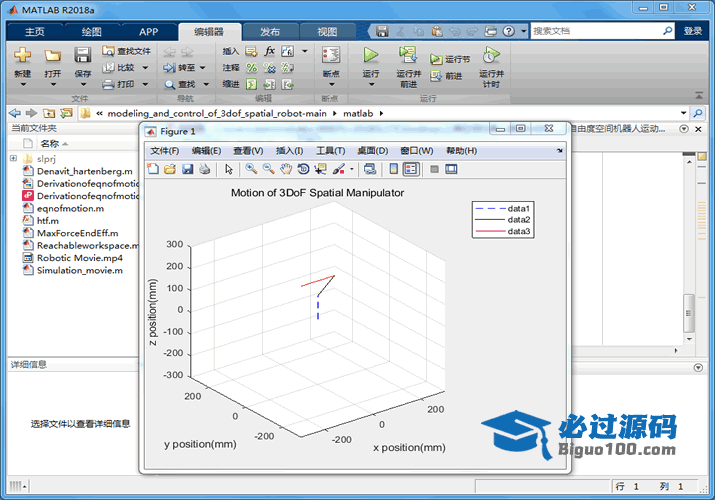715x500 pixels.
Task: Click the 转至 go-to button
Action: pyautogui.click(x=185, y=67)
